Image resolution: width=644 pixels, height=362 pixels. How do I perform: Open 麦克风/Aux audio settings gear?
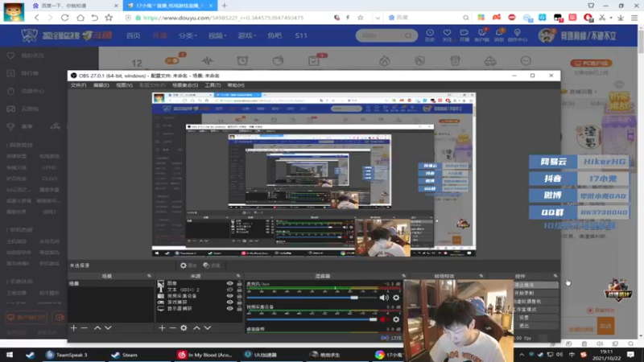click(396, 298)
